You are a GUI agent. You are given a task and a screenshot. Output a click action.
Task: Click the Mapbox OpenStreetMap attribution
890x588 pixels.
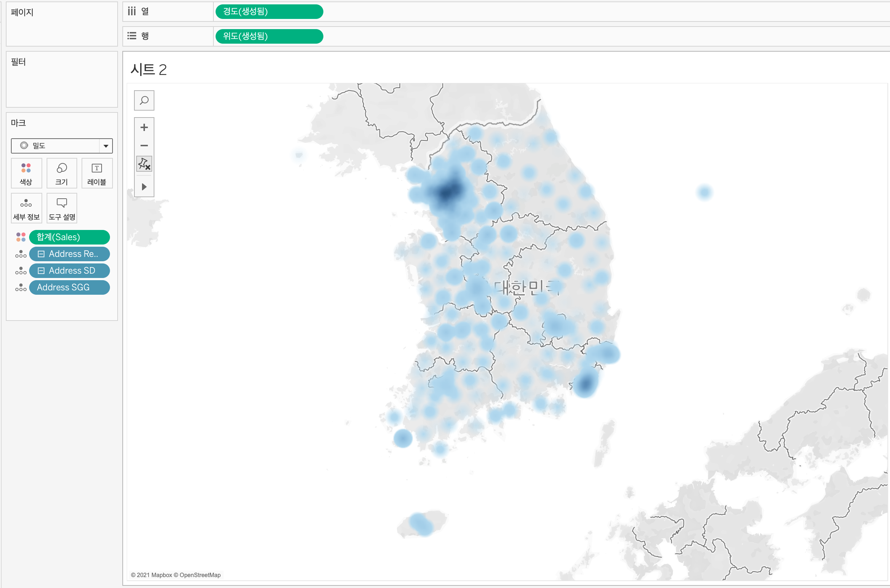click(x=176, y=575)
